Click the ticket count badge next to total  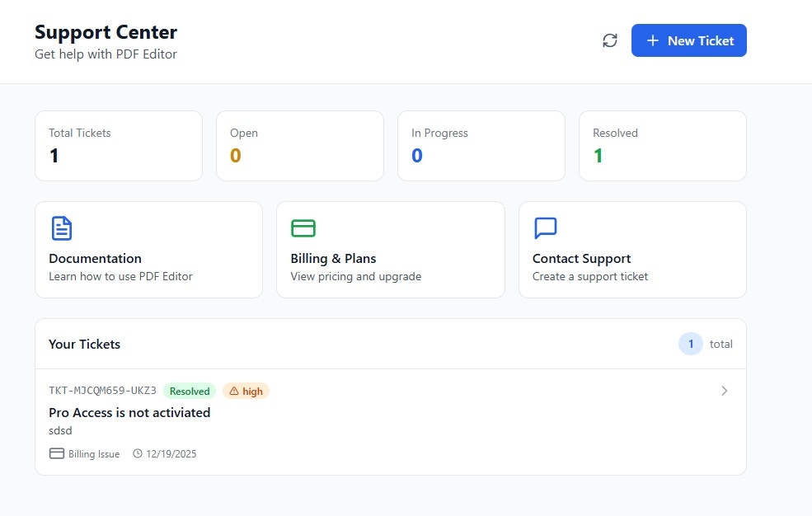tap(691, 344)
